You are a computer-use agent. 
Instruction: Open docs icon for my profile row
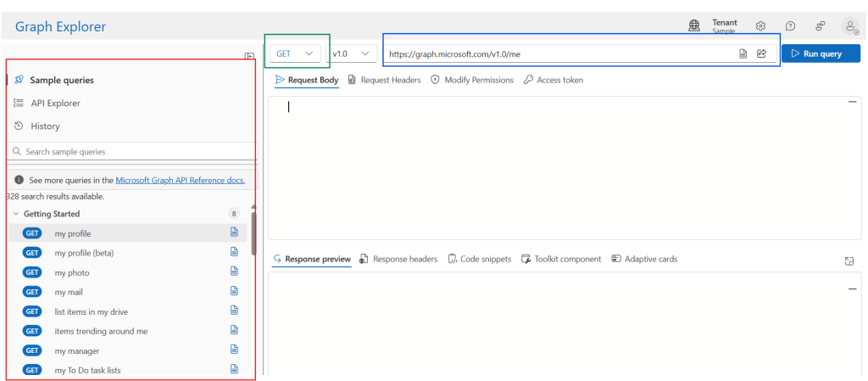(x=234, y=232)
